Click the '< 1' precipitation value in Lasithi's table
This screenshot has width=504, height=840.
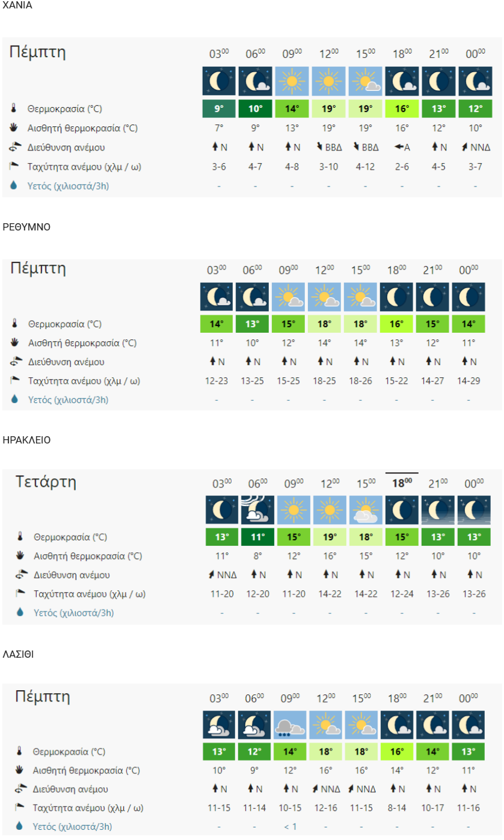[x=290, y=826]
